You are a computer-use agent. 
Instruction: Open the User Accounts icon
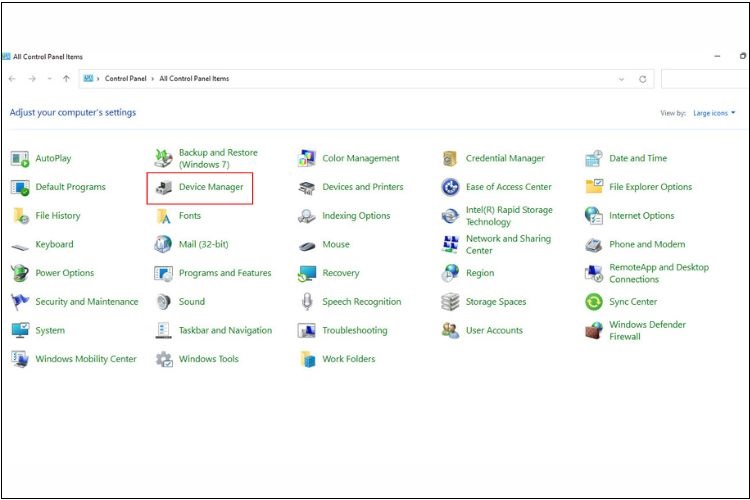(x=450, y=331)
